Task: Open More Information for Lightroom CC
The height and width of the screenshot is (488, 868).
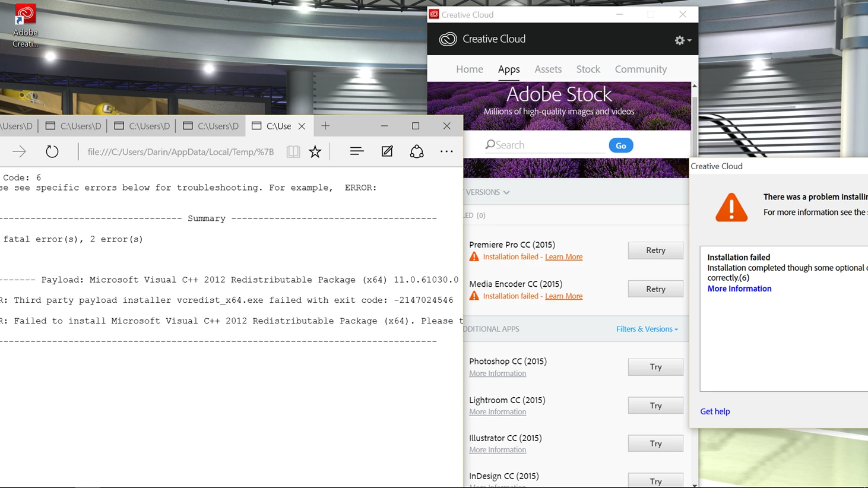Action: [498, 412]
